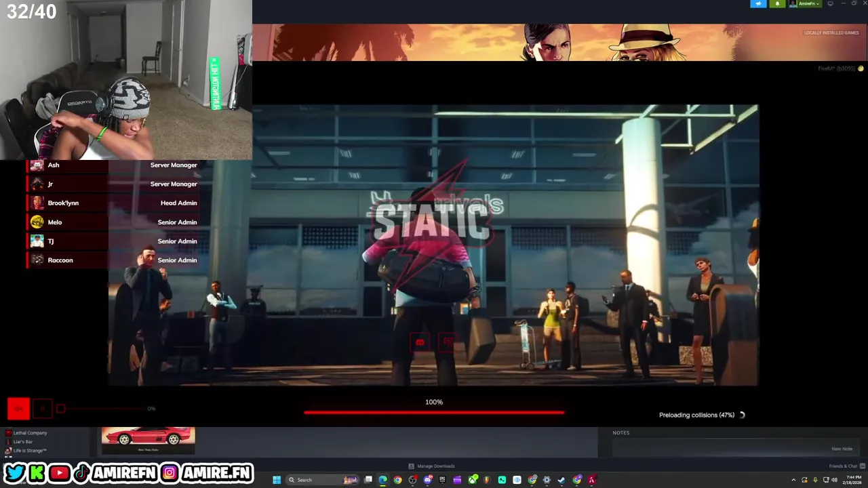Open the Settings gear on the taskbar

tap(547, 480)
